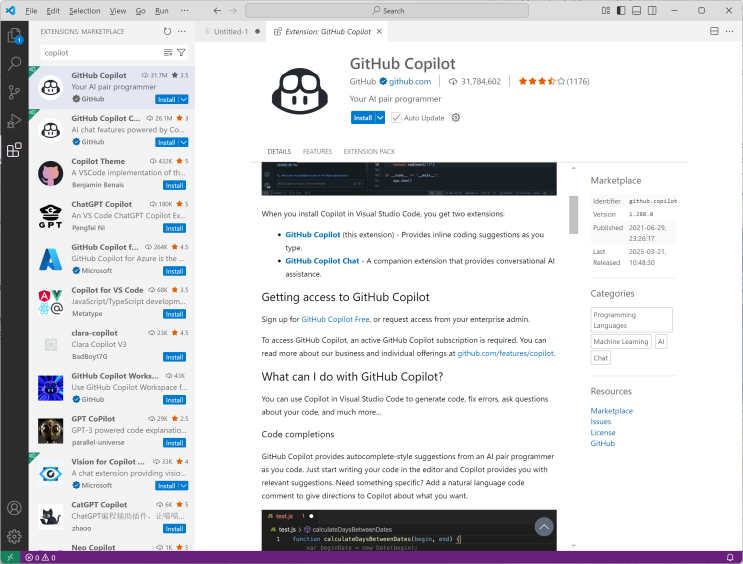The image size is (743, 564).
Task: Open Source Control view
Action: (14, 92)
